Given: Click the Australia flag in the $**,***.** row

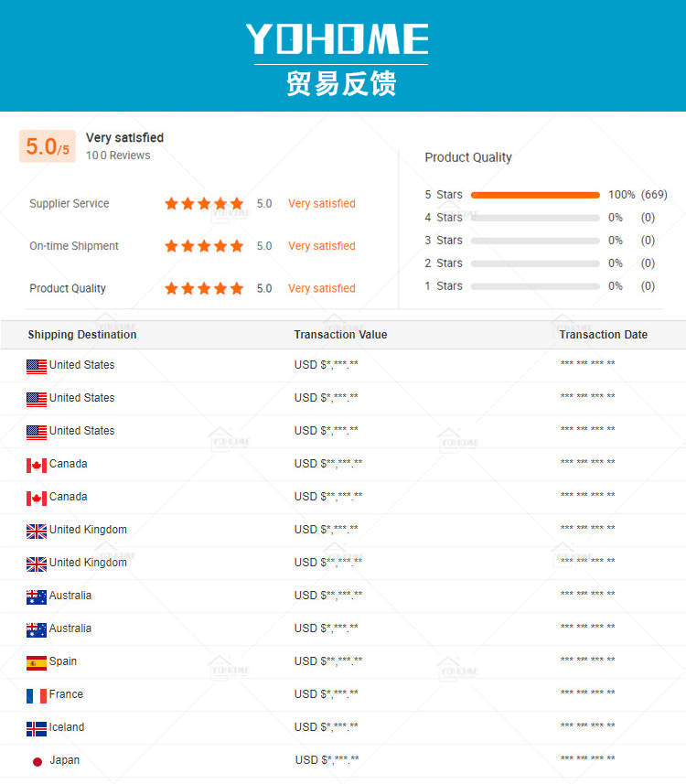Looking at the screenshot, I should click(x=37, y=597).
